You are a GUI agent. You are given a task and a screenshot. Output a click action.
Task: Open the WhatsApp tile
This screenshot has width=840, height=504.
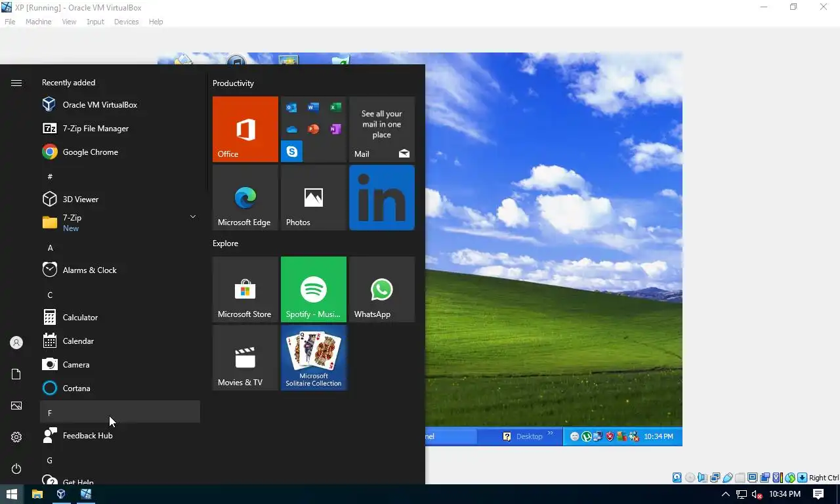(x=382, y=289)
